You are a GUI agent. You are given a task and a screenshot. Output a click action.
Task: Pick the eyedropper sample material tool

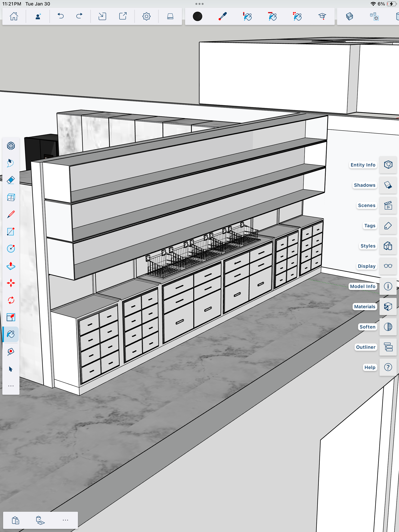click(x=222, y=16)
